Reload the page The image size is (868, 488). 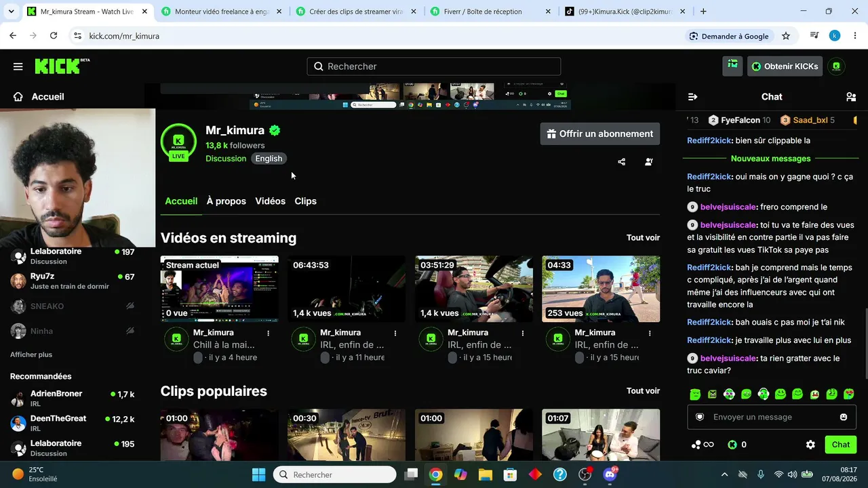pos(54,36)
